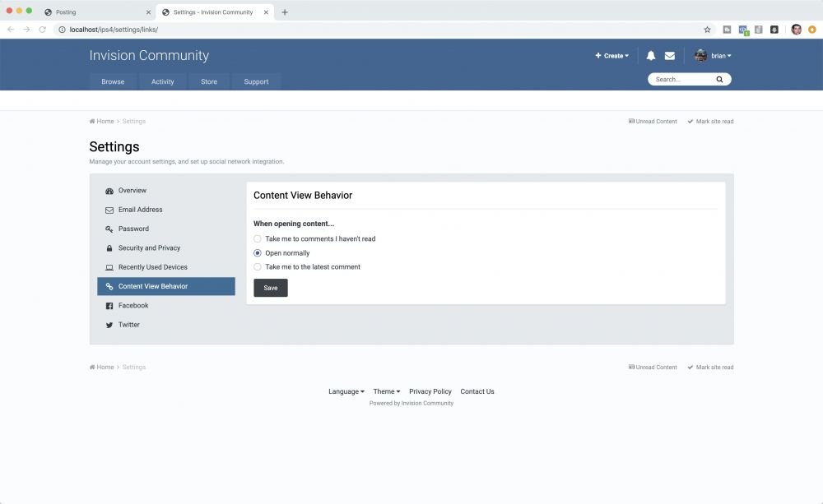Click the Recently Used Devices laptop icon
823x504 pixels.
tap(109, 267)
